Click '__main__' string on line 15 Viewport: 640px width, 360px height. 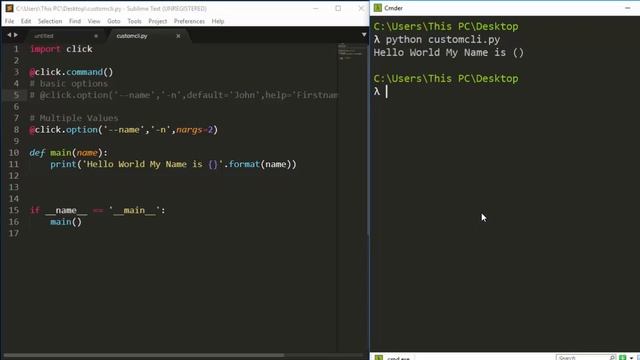point(134,210)
